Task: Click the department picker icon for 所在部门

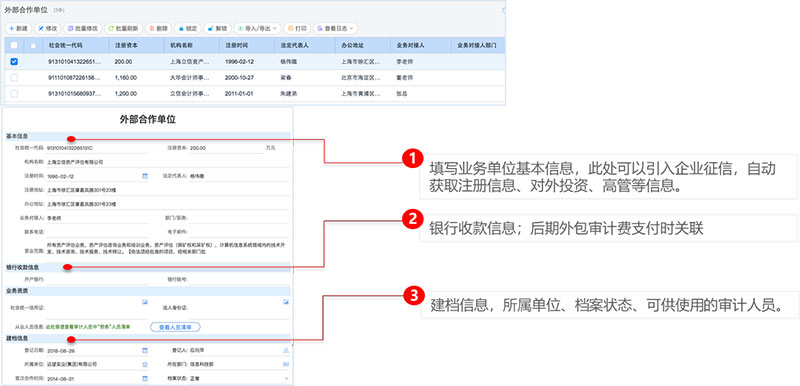Action: [286, 364]
